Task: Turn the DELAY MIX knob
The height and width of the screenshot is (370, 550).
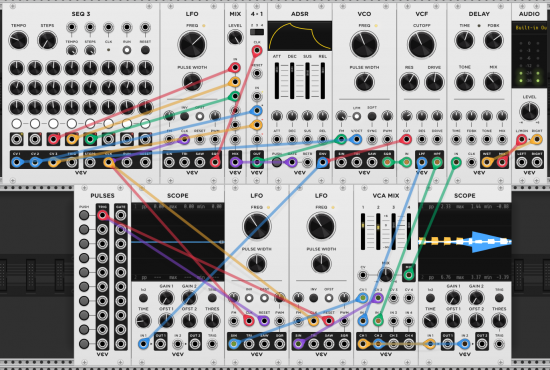Action: pos(494,82)
